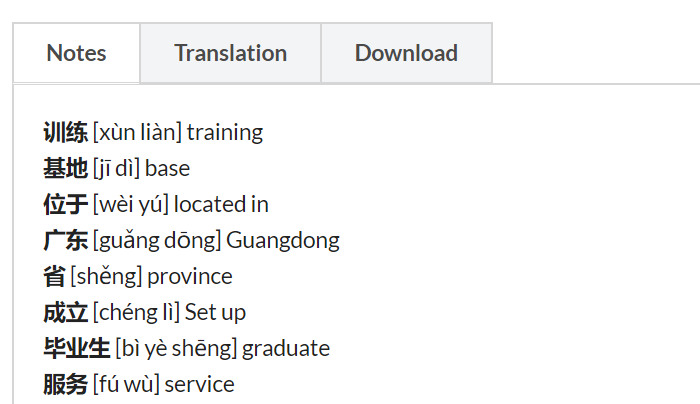Select the translation text "Guangdong"
The width and height of the screenshot is (700, 404).
(283, 240)
